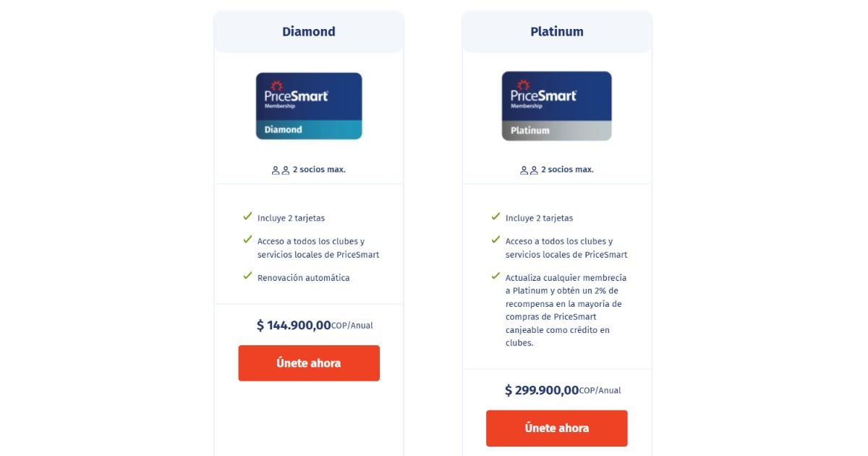868x456 pixels.
Task: Click the checkmark beside Diamond's club access feature
Action: 247,240
